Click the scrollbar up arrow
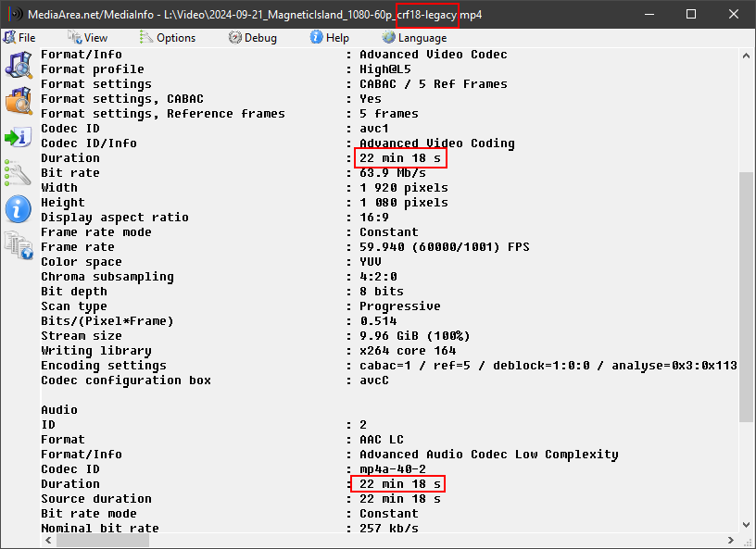756x549 pixels. 747,56
